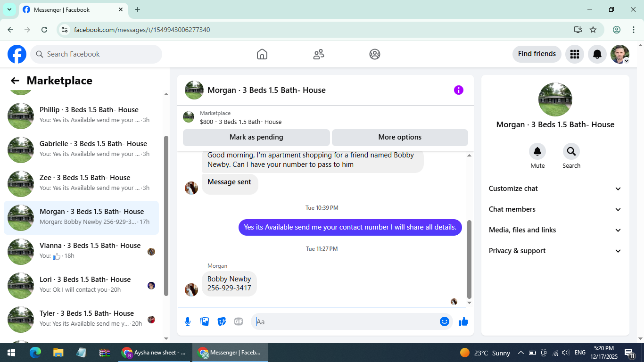Expand Chat members section
Screen dimensions: 644x362
(x=555, y=209)
